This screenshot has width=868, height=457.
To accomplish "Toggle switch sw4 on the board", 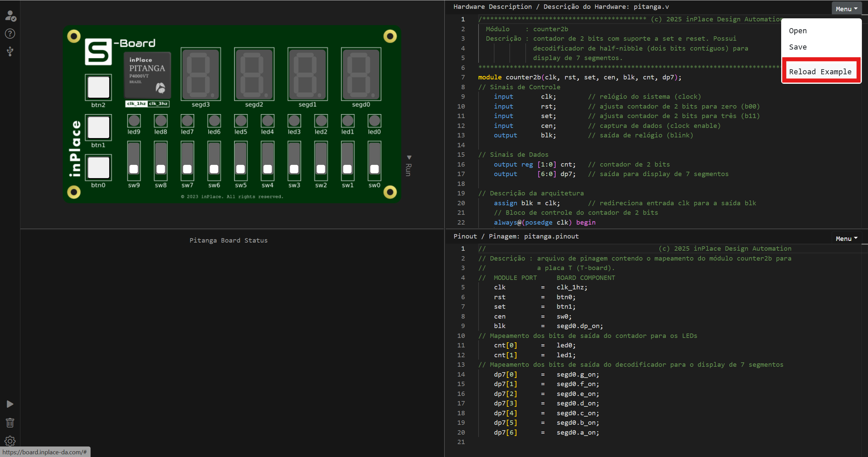I will [268, 161].
